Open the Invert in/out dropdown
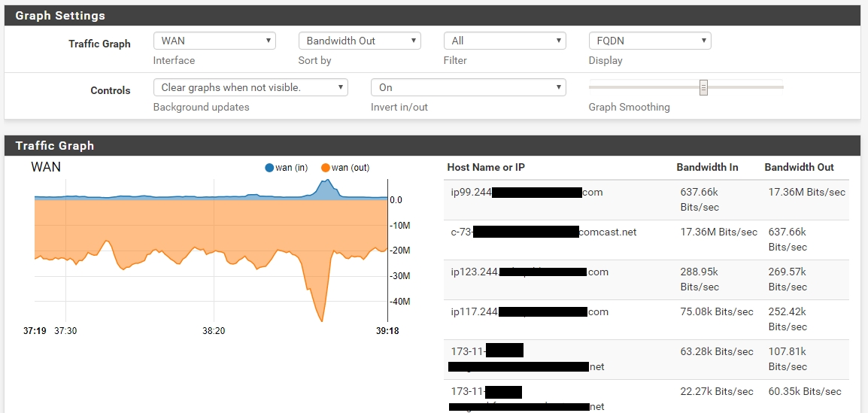Screen dimensions: 868x413 (x=468, y=87)
